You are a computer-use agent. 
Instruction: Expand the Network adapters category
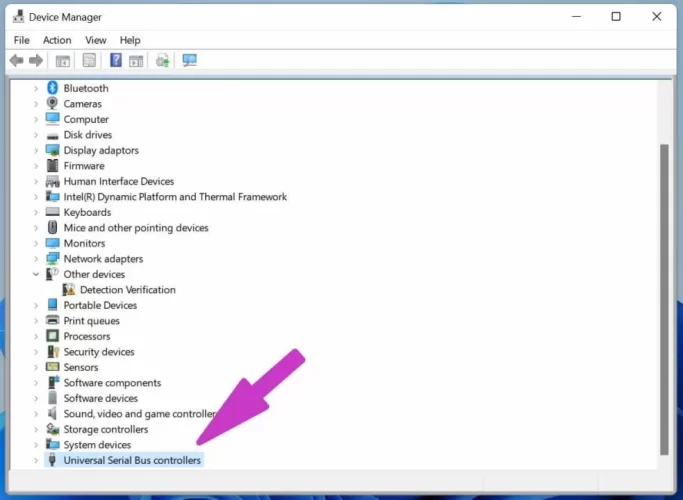[x=36, y=259]
